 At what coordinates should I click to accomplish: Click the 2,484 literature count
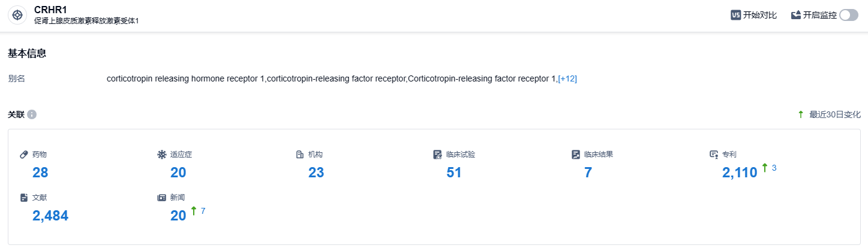pos(50,216)
